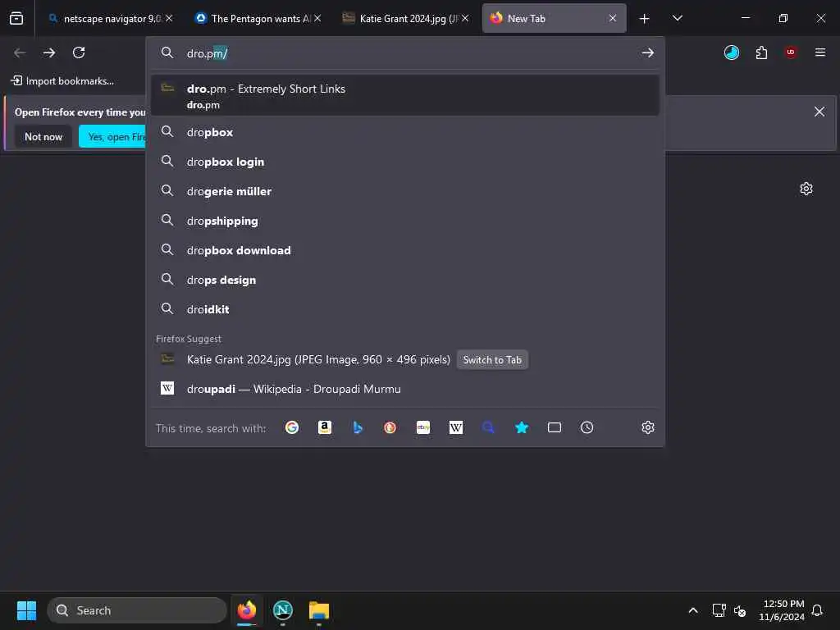Open the notifications bell icon
This screenshot has height=630, width=840.
pos(817,610)
